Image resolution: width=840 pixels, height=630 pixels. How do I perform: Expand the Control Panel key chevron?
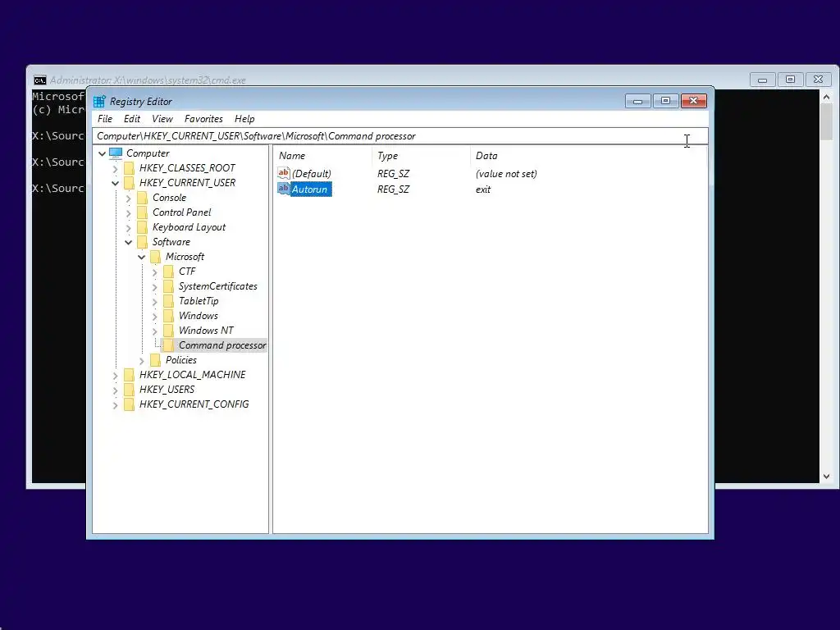(x=129, y=212)
